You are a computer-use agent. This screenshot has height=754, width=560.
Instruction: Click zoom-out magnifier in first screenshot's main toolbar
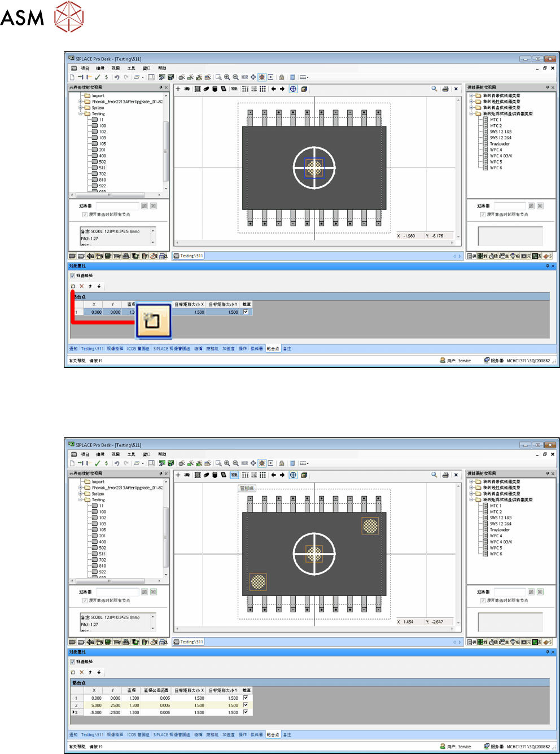point(235,77)
